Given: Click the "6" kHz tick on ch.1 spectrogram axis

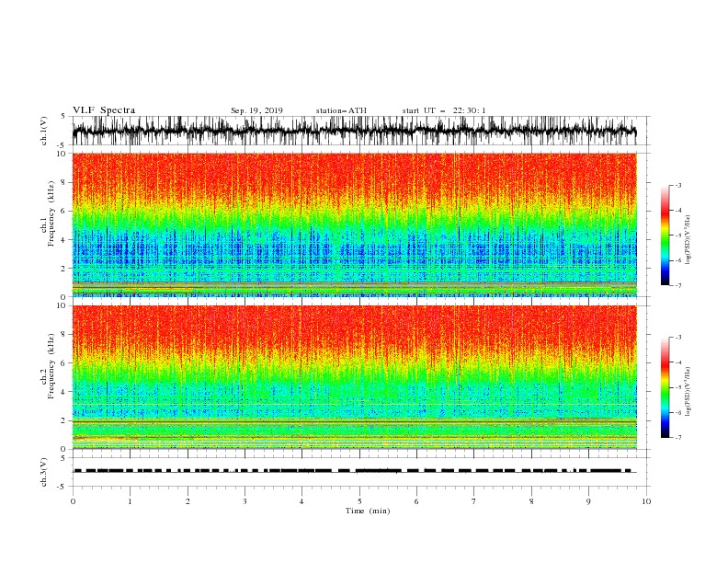Looking at the screenshot, I should click(64, 212).
